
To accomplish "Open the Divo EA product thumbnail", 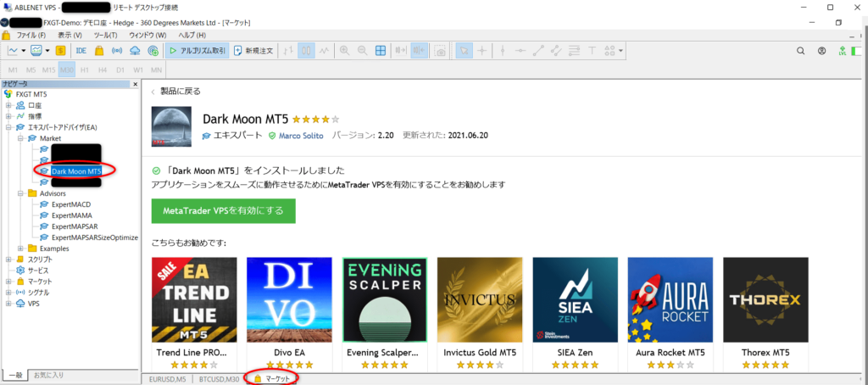I will pyautogui.click(x=289, y=299).
